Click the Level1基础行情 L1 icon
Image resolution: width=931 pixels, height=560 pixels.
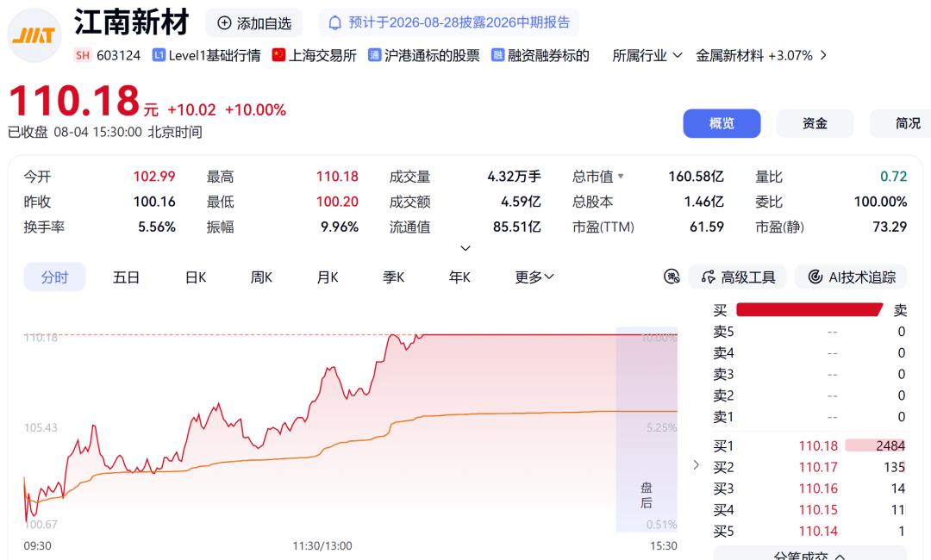click(159, 55)
